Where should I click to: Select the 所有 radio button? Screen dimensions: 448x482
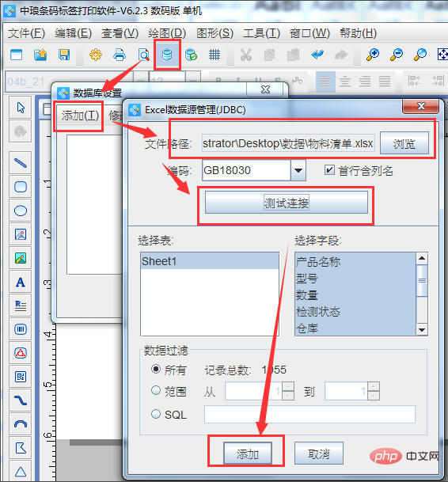pyautogui.click(x=156, y=369)
